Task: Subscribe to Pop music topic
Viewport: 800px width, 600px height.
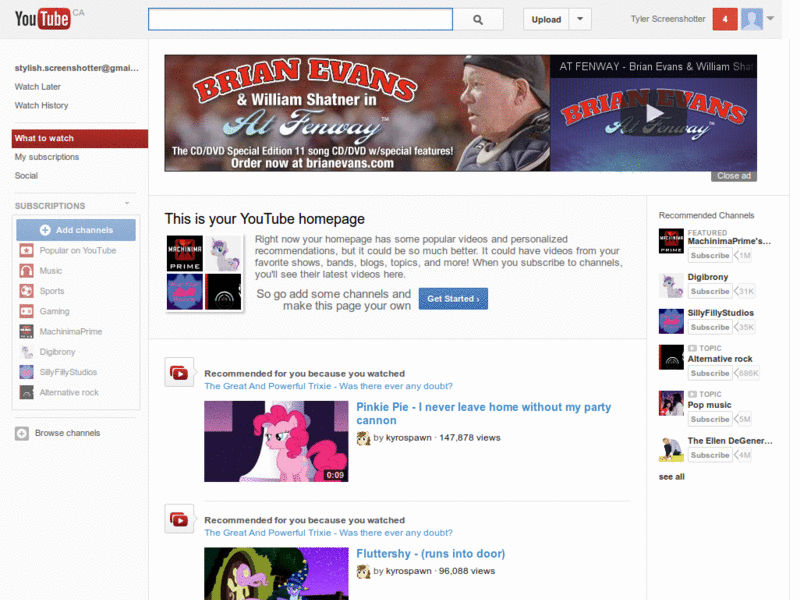Action: pos(710,419)
